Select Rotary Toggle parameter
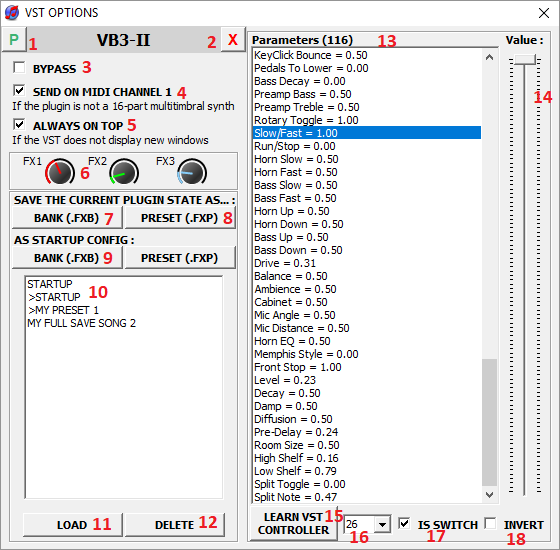This screenshot has height=550, width=560. (x=367, y=120)
